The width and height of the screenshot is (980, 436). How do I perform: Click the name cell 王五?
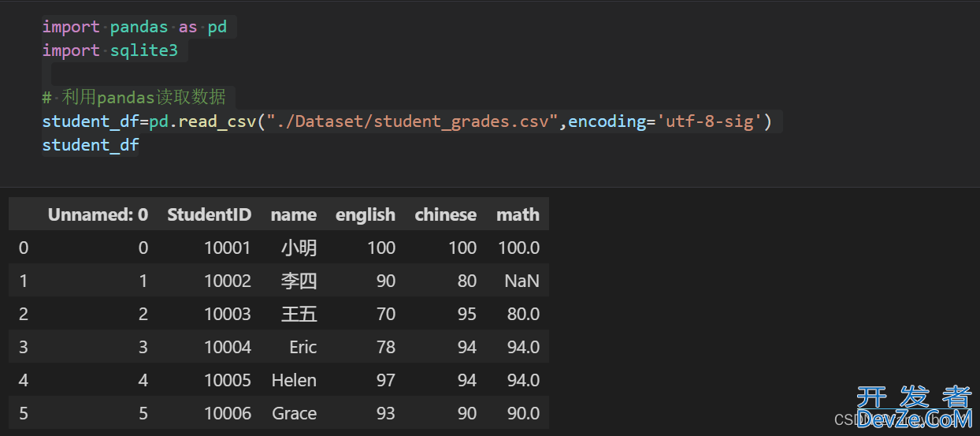point(299,314)
